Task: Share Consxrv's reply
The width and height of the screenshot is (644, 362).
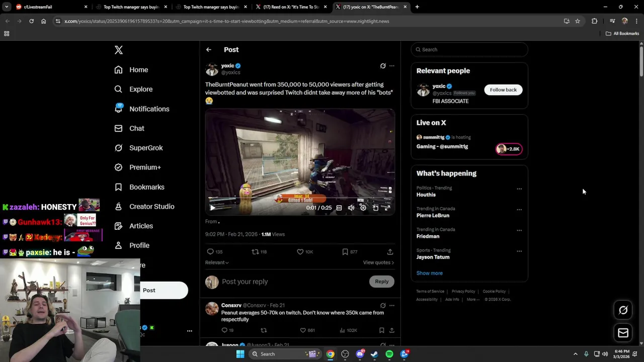Action: coord(392,330)
